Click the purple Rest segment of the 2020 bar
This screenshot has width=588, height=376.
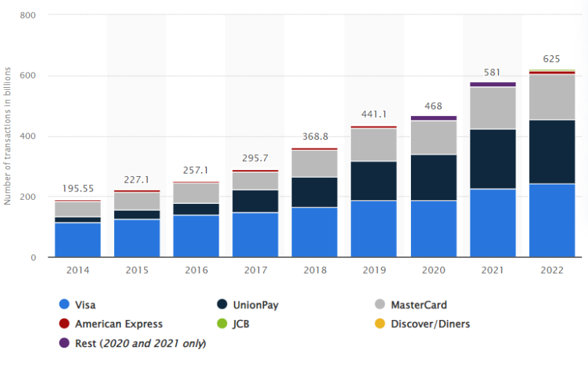pos(434,118)
